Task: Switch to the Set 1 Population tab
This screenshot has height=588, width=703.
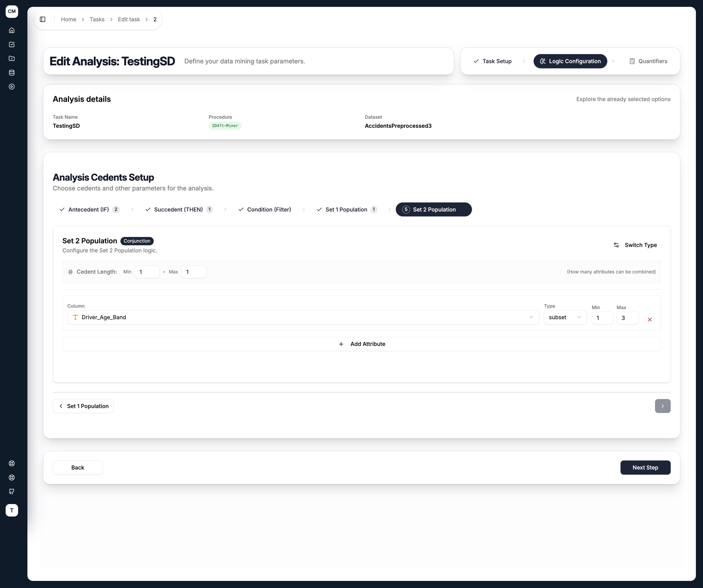Action: point(347,210)
